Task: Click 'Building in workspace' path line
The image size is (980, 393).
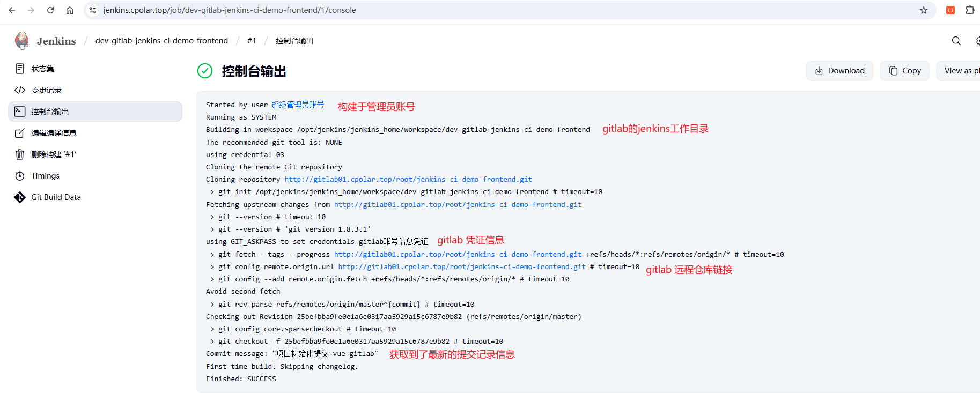Action: 398,130
